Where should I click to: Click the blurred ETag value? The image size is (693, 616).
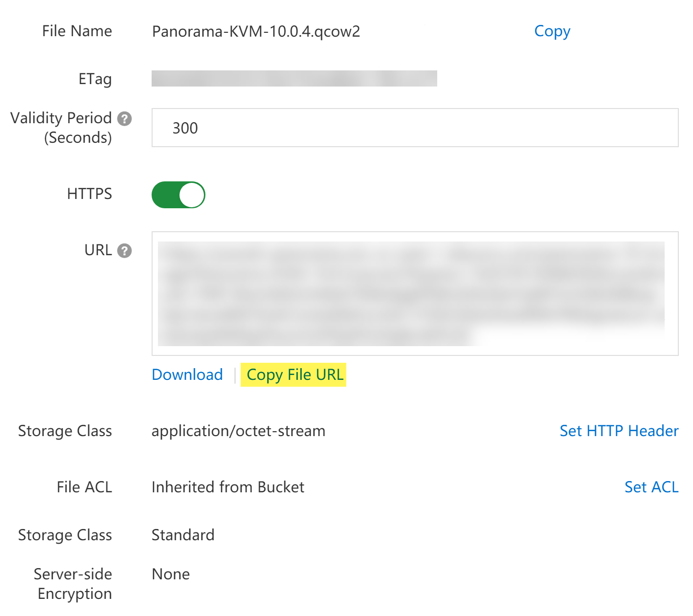(294, 79)
